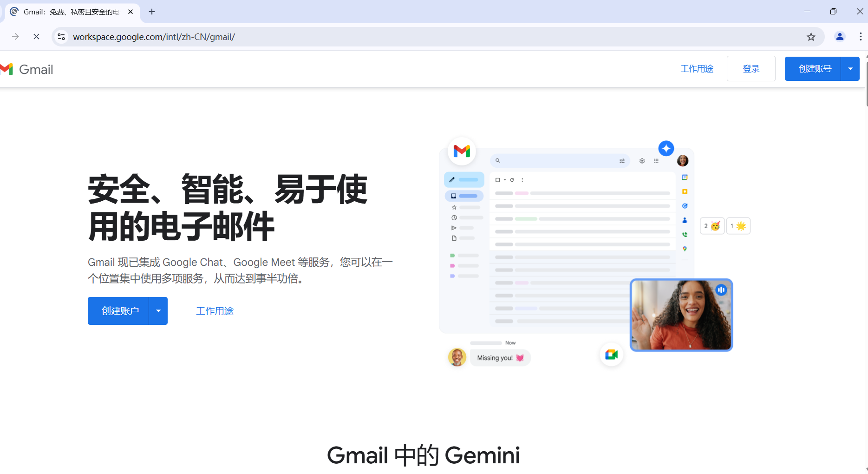
Task: Click the 登录 sign-in button
Action: (x=751, y=69)
